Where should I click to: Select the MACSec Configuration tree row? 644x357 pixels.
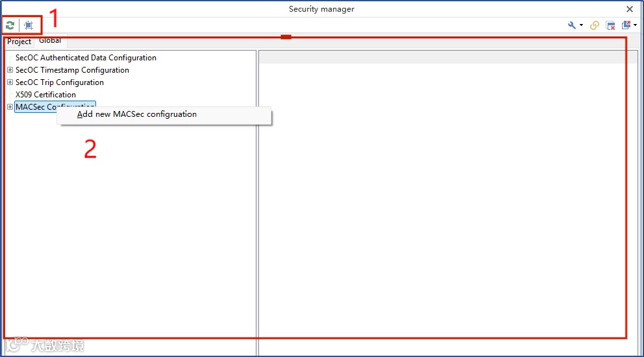coord(55,106)
